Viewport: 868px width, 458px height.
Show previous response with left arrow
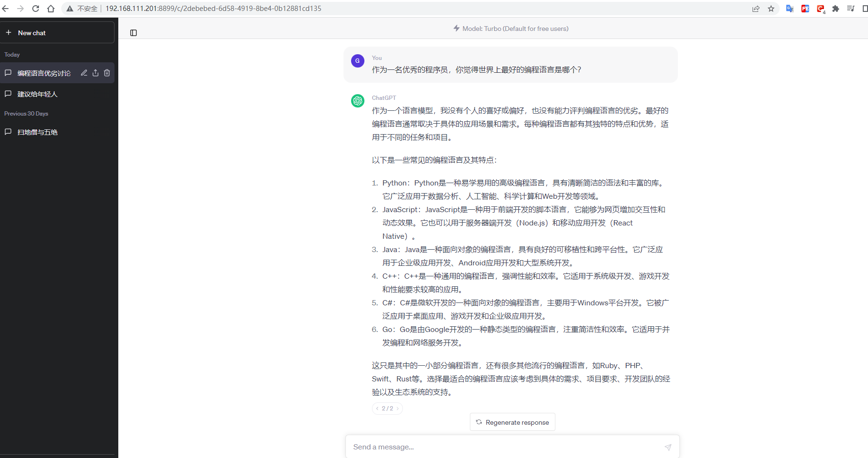click(376, 408)
